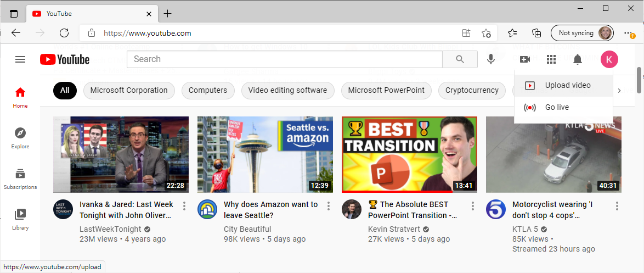This screenshot has height=273, width=644.
Task: Open the YouTube apps grid icon
Action: (551, 59)
